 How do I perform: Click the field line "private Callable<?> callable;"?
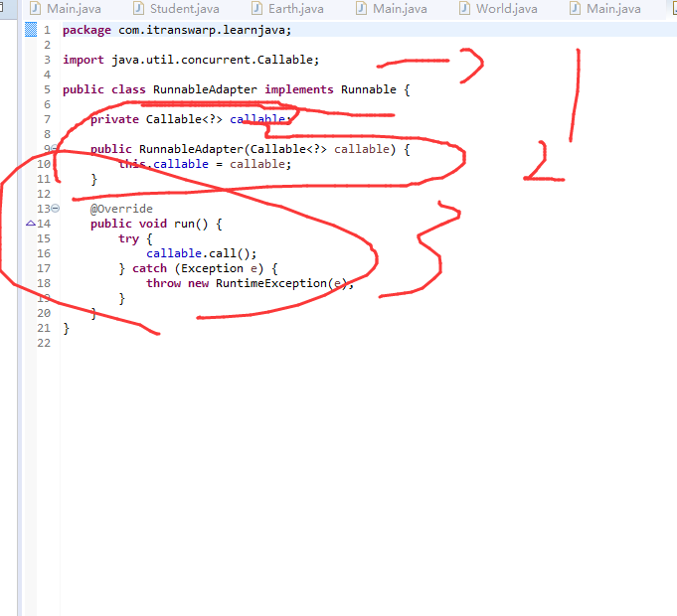[x=191, y=119]
